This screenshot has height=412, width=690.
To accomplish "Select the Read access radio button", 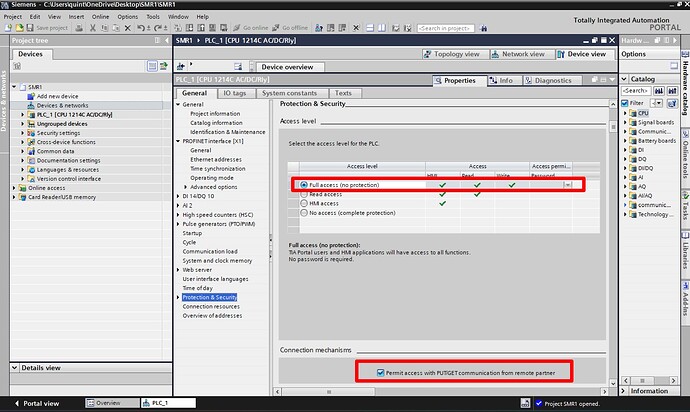I will (x=304, y=194).
